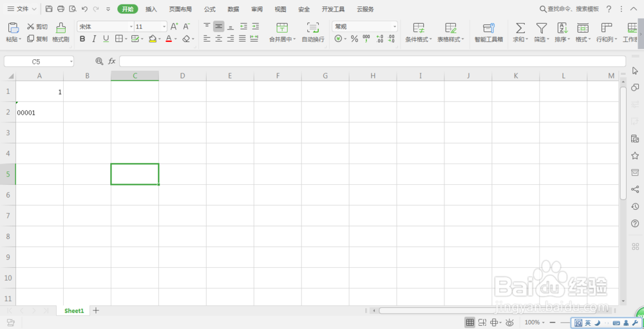Click Merge and Center (合并居中) button
This screenshot has height=329, width=644.
[x=282, y=32]
